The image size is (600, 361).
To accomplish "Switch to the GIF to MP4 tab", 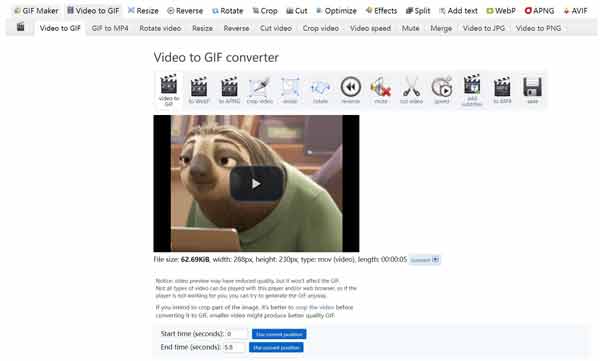I will [110, 28].
